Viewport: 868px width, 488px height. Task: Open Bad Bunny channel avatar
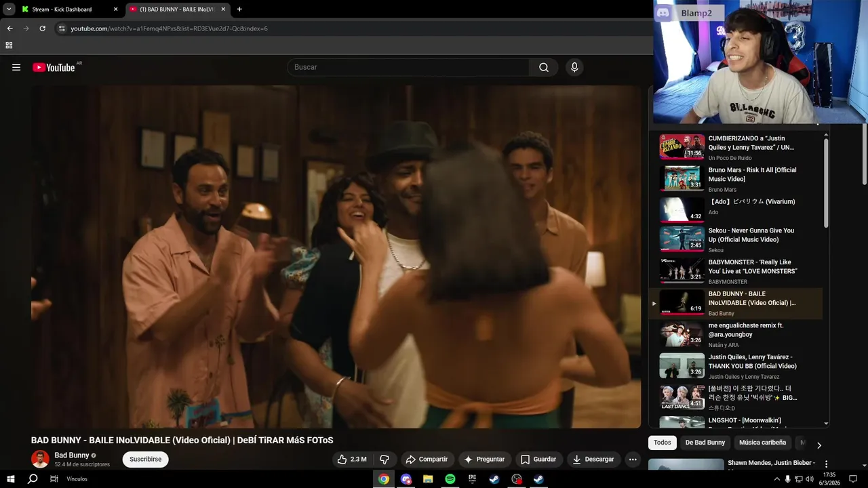pyautogui.click(x=40, y=459)
